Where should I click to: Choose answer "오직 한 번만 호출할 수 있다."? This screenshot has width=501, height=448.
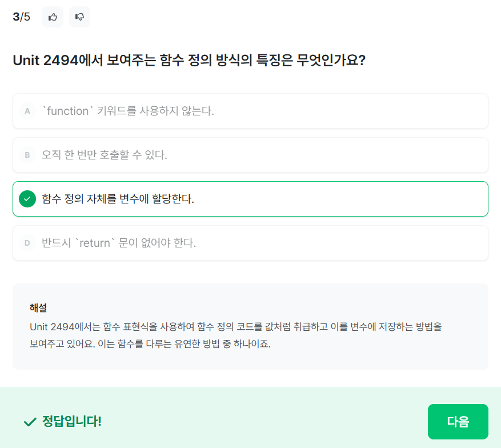coord(105,155)
